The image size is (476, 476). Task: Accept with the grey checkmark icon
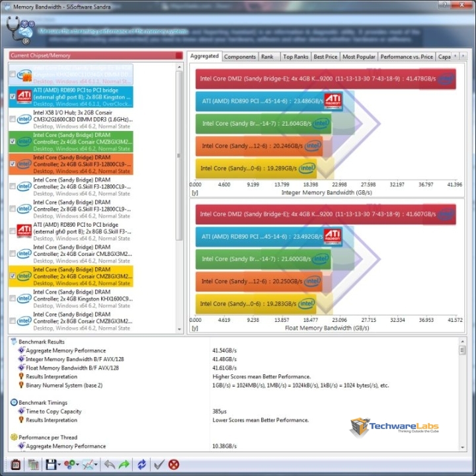[x=159, y=465]
